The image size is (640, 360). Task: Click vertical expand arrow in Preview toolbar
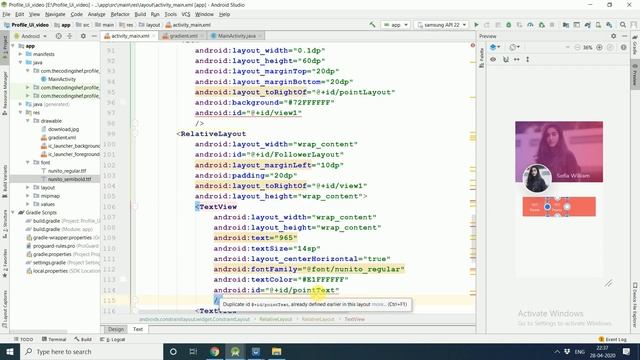527,60
